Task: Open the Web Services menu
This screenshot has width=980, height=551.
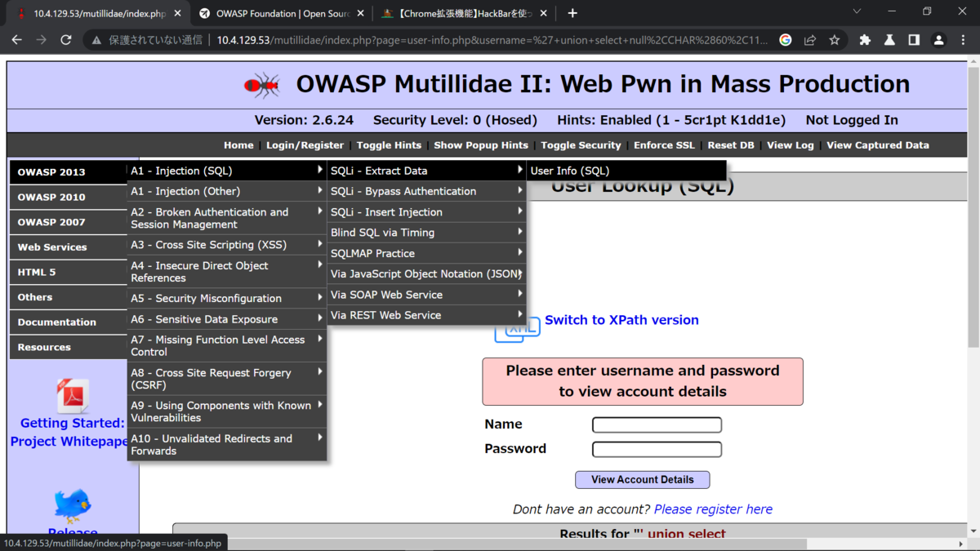Action: (69, 247)
